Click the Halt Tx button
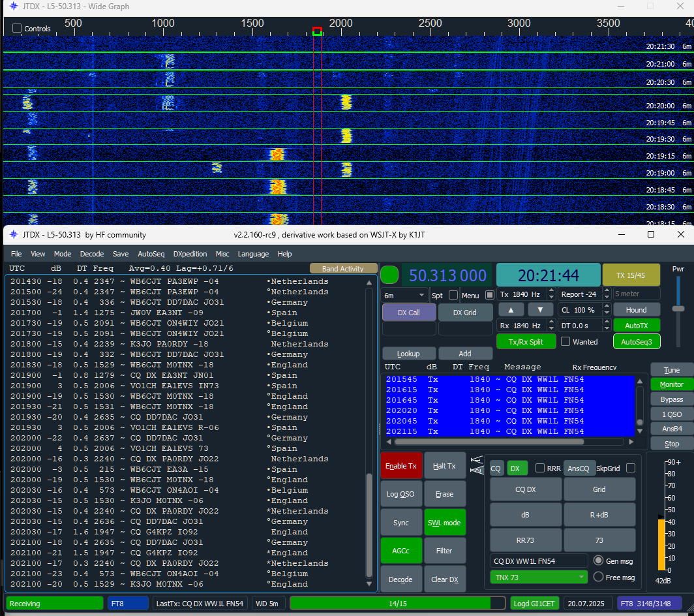Screen dimensions: 694x616 pos(444,465)
